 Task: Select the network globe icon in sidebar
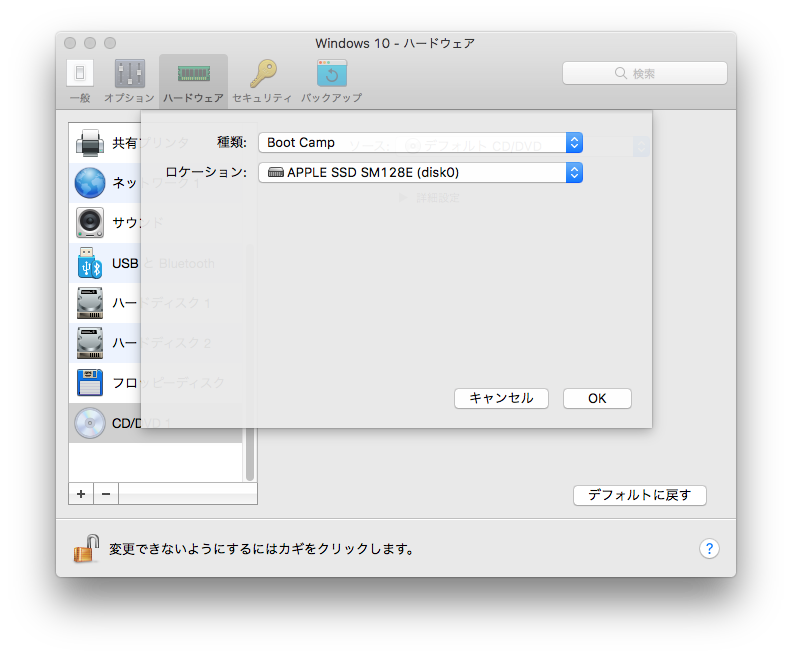click(x=90, y=183)
